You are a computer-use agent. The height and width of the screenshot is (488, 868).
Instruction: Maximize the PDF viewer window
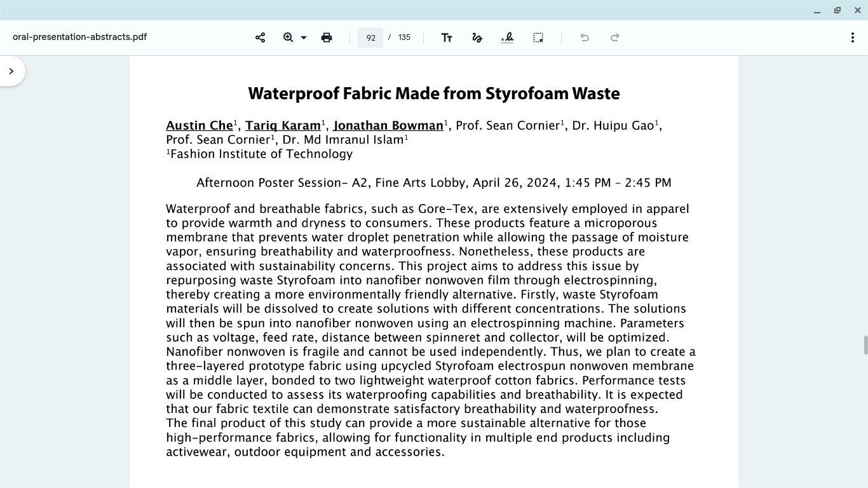837,10
